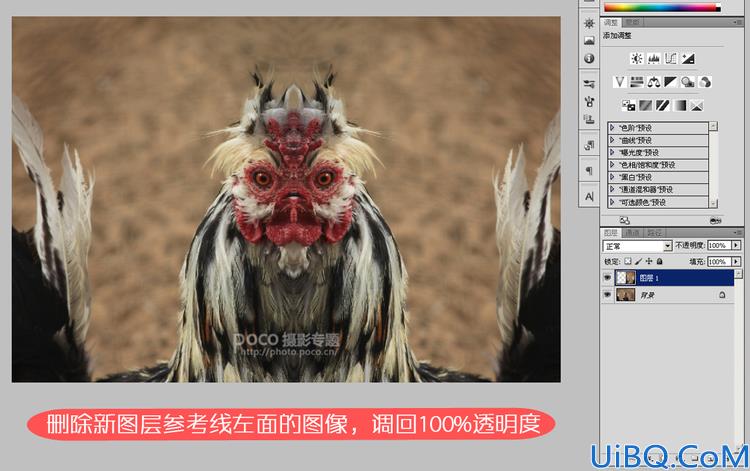This screenshot has width=750, height=471.
Task: Open the Paragraph panel dock icon
Action: [589, 171]
